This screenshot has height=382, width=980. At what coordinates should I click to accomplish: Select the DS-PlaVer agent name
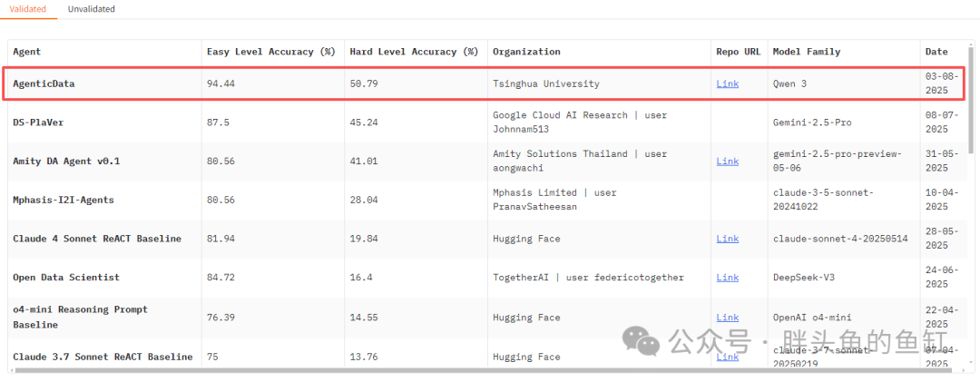[38, 122]
